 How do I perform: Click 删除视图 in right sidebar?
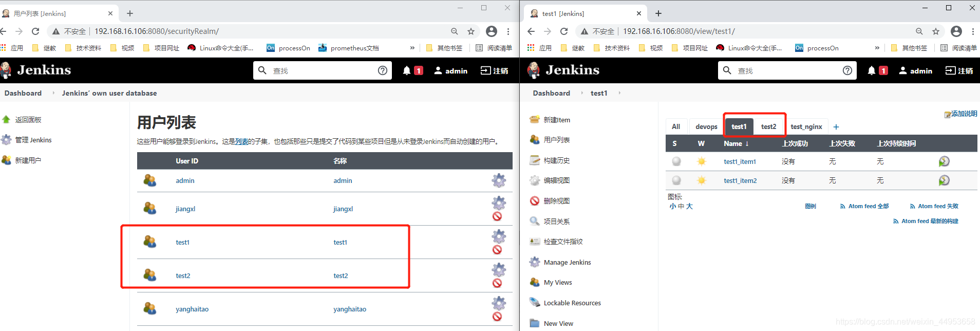tap(557, 201)
